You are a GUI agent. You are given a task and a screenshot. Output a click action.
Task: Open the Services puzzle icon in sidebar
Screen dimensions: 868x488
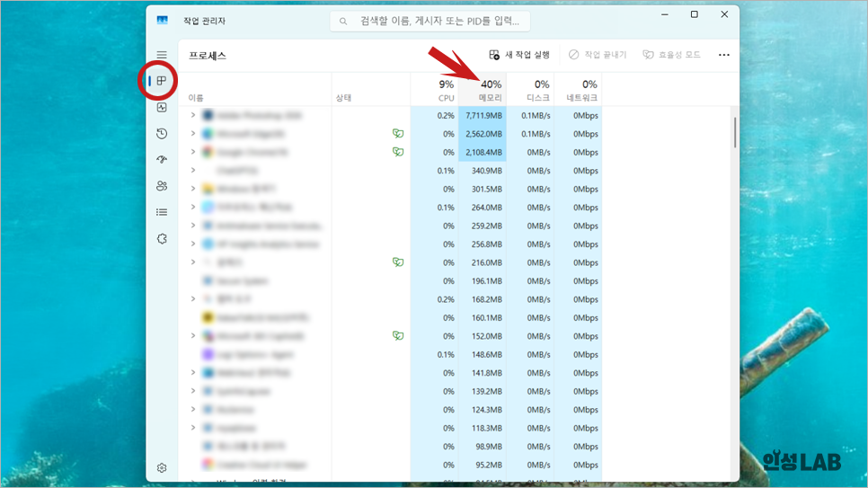[162, 239]
